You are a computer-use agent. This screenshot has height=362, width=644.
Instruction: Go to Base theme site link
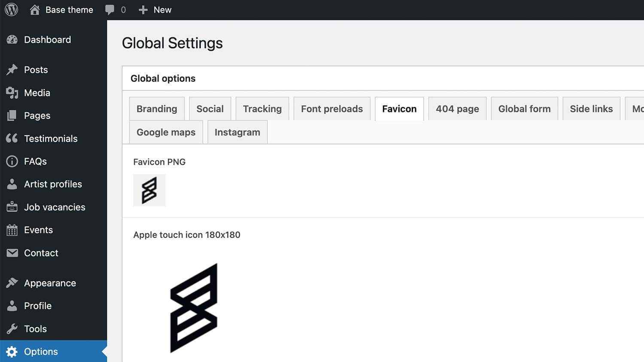(69, 10)
